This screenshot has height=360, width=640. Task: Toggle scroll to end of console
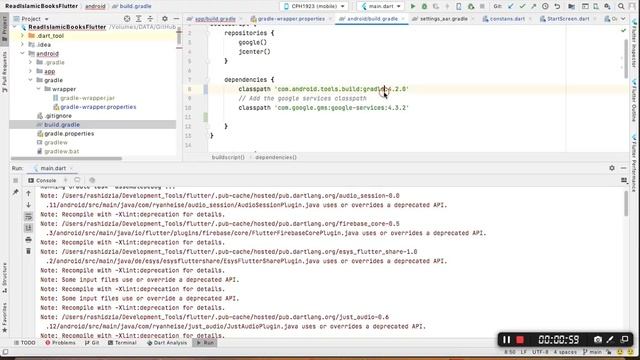click(x=28, y=228)
